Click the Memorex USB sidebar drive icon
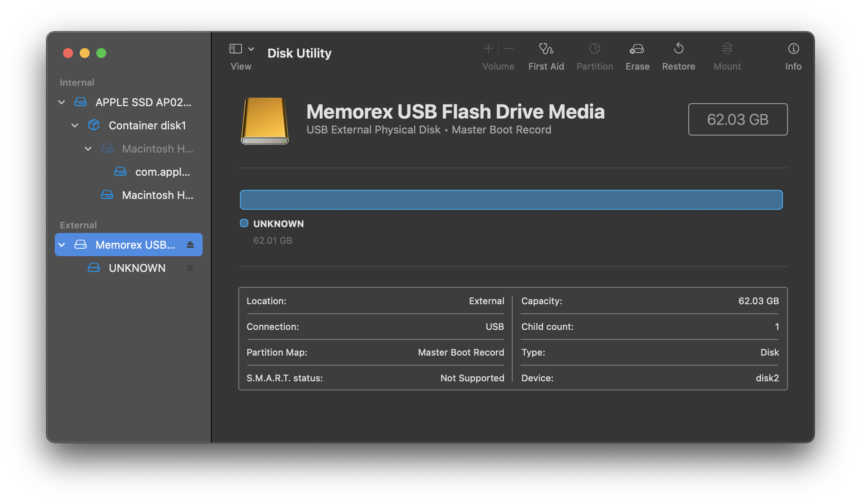861x504 pixels. tap(80, 245)
